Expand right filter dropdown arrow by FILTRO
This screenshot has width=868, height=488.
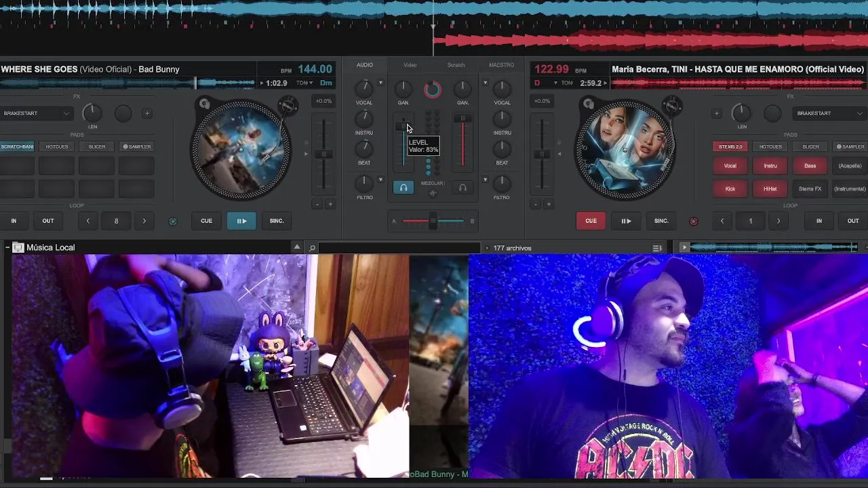(x=485, y=180)
